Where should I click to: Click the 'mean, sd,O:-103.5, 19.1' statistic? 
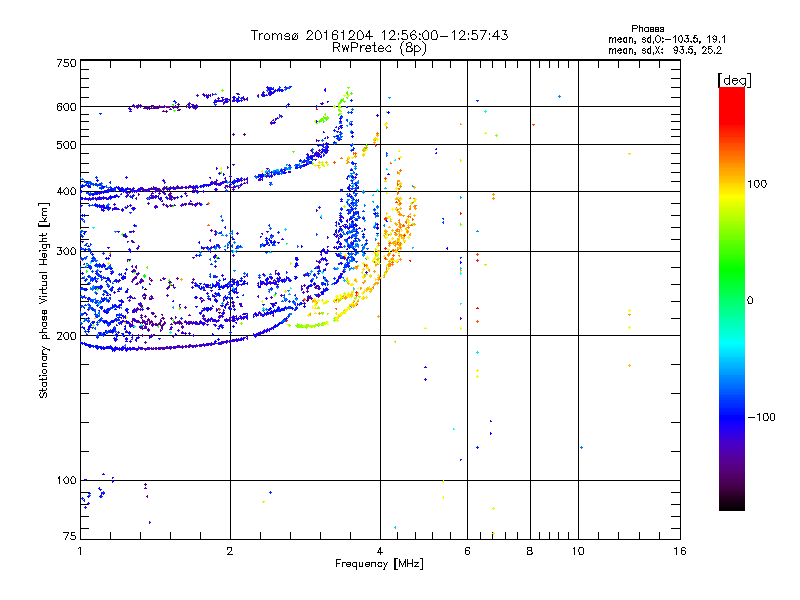tap(667, 39)
